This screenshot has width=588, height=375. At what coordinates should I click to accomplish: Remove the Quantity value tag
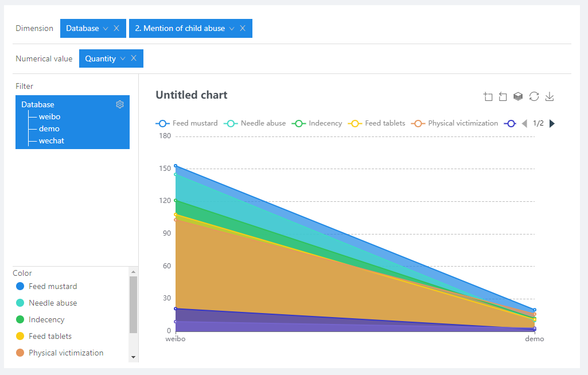[134, 58]
